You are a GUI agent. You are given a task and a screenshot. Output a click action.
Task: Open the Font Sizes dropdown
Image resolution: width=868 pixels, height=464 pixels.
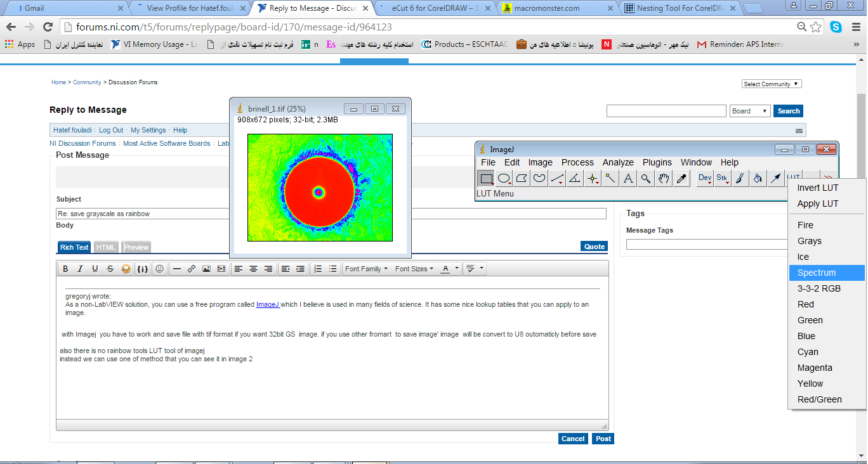pos(414,269)
